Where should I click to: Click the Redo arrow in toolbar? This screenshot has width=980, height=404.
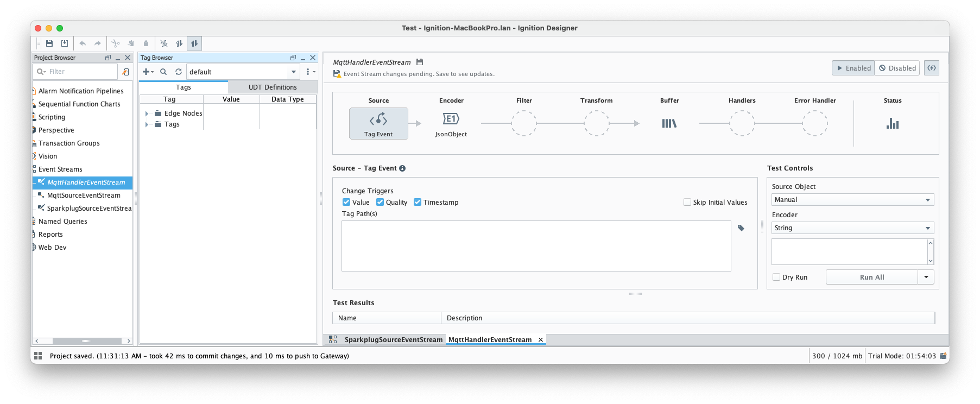point(98,43)
